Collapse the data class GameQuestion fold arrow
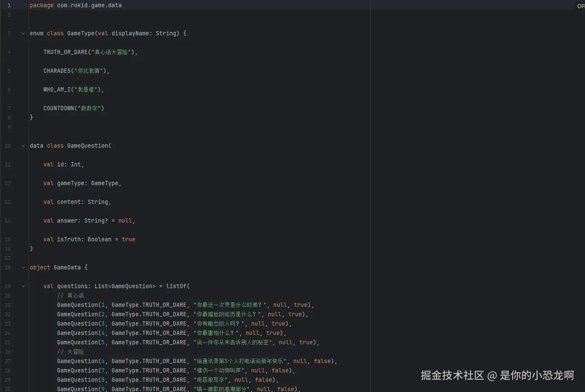Viewport: 585px width, 392px height. [23, 146]
